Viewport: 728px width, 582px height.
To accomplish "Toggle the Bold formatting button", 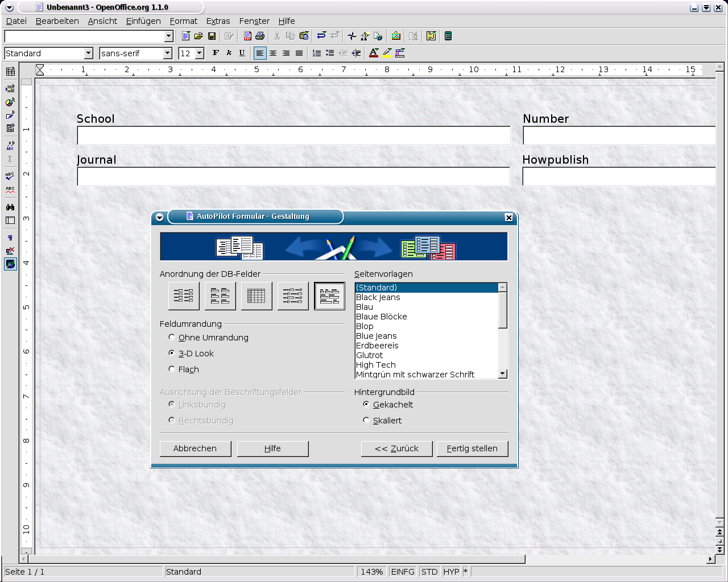I will [216, 53].
